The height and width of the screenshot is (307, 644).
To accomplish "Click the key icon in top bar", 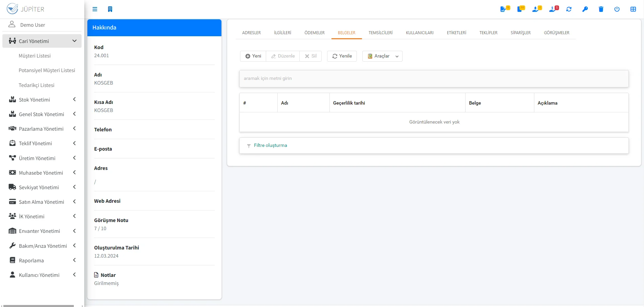I will click(585, 9).
